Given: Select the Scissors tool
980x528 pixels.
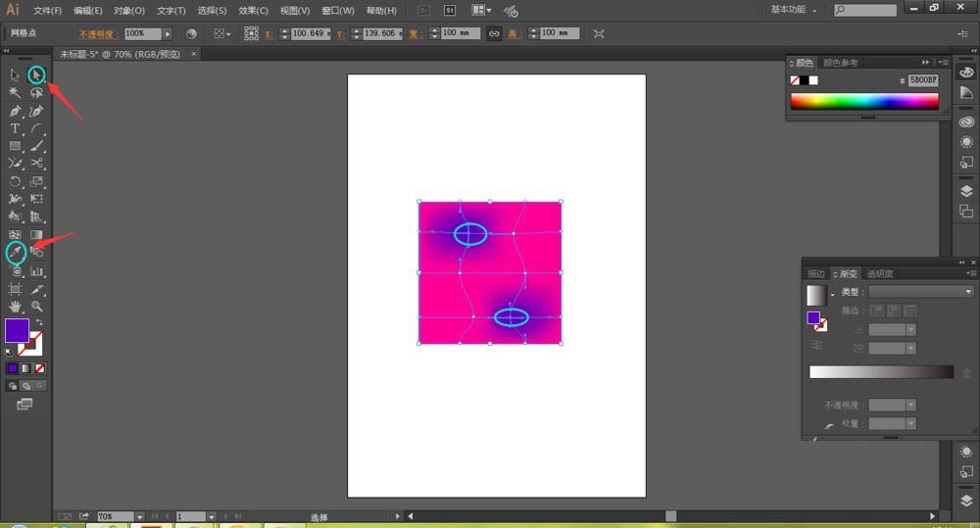Looking at the screenshot, I should [36, 164].
